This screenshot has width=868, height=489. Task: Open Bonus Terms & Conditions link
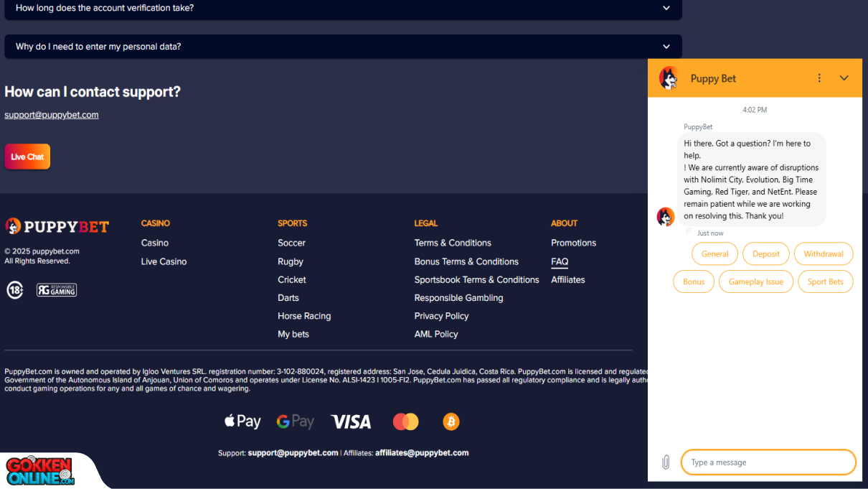point(466,261)
